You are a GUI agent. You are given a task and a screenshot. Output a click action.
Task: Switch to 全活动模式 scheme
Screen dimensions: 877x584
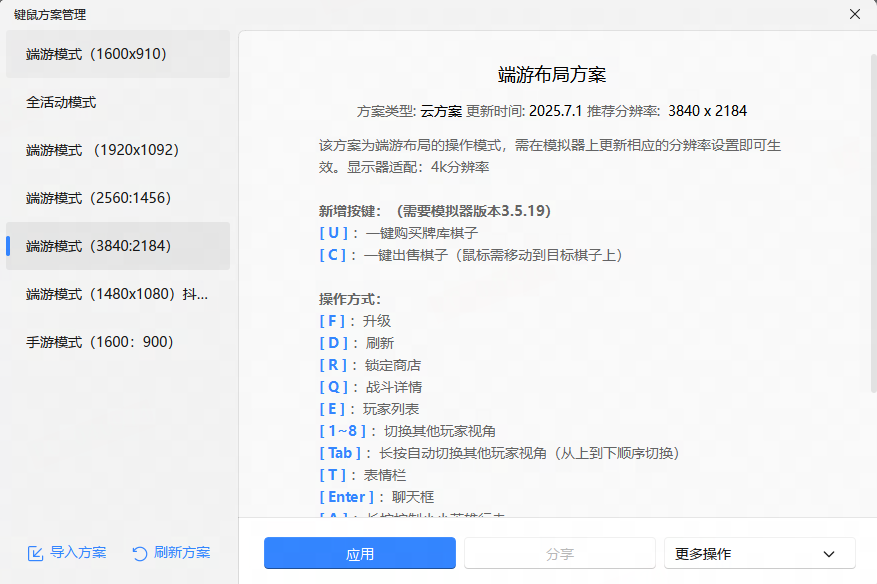(118, 102)
